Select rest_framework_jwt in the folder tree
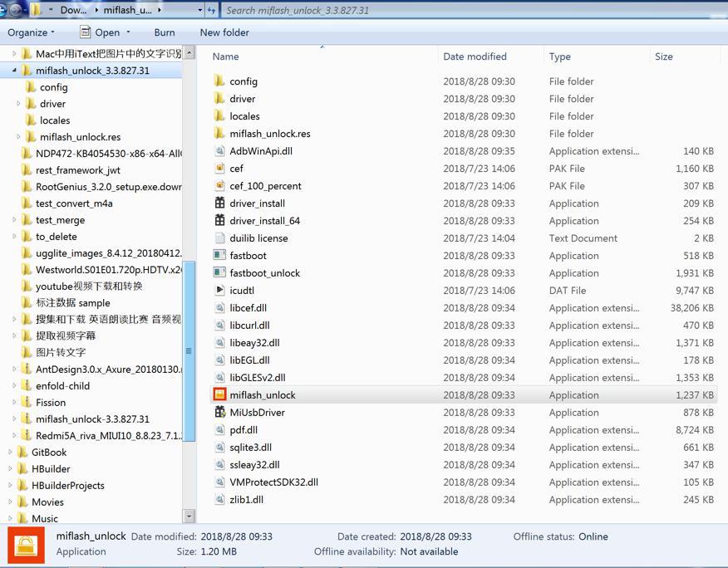This screenshot has height=568, width=728. pos(77,170)
